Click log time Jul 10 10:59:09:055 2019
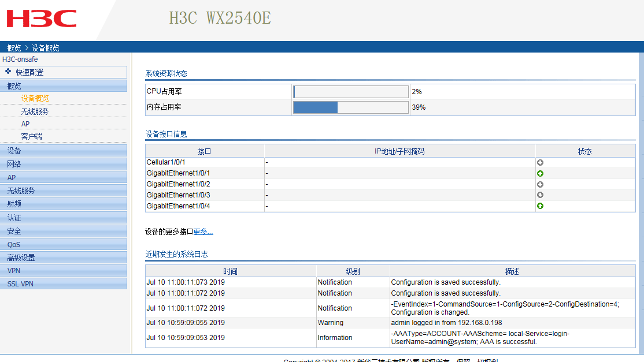Screen dimensions: 644x362 [186, 323]
